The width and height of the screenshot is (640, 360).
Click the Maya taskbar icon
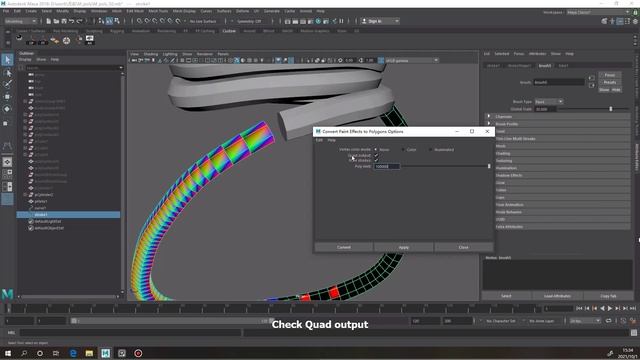click(105, 353)
